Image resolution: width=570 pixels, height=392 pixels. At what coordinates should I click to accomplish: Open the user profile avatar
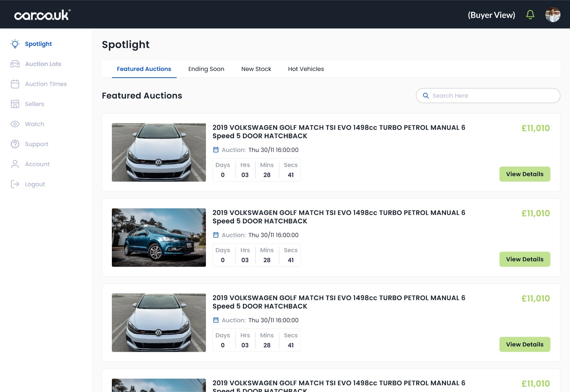click(553, 15)
